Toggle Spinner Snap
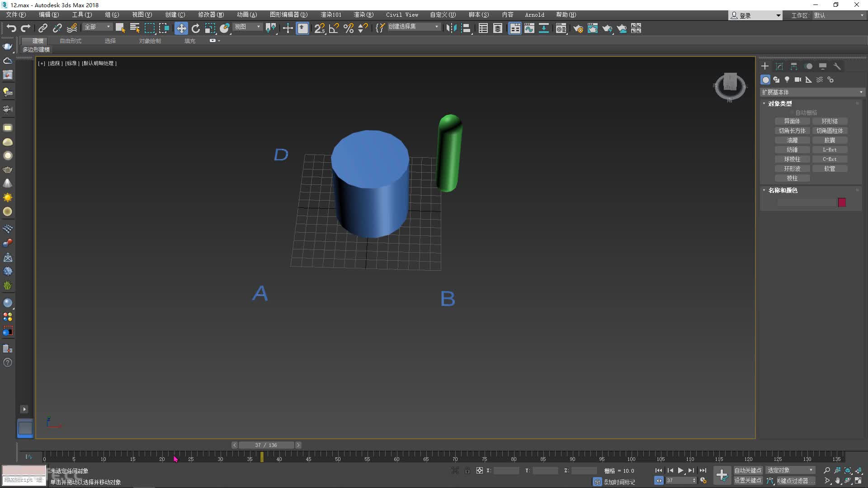868x488 pixels. click(x=363, y=28)
